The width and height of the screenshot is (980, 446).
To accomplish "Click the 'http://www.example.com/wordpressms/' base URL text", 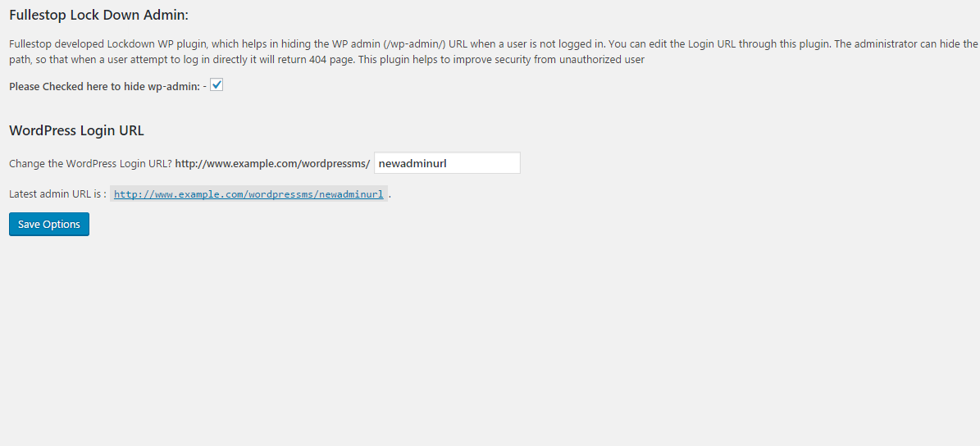I will [272, 164].
